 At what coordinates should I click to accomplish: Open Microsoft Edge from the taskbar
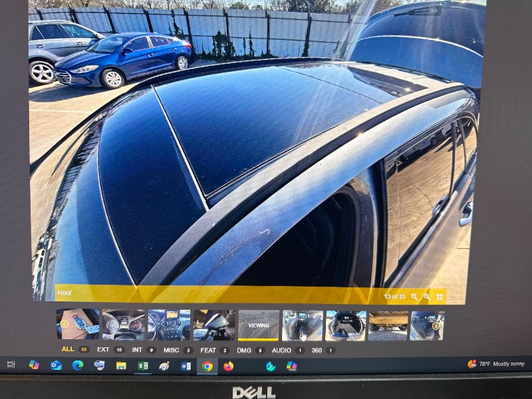coord(78,365)
